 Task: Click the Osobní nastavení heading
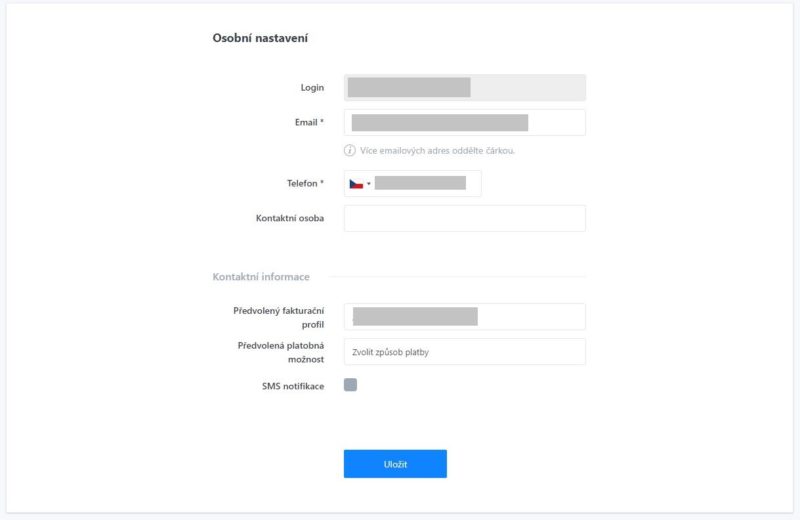260,38
